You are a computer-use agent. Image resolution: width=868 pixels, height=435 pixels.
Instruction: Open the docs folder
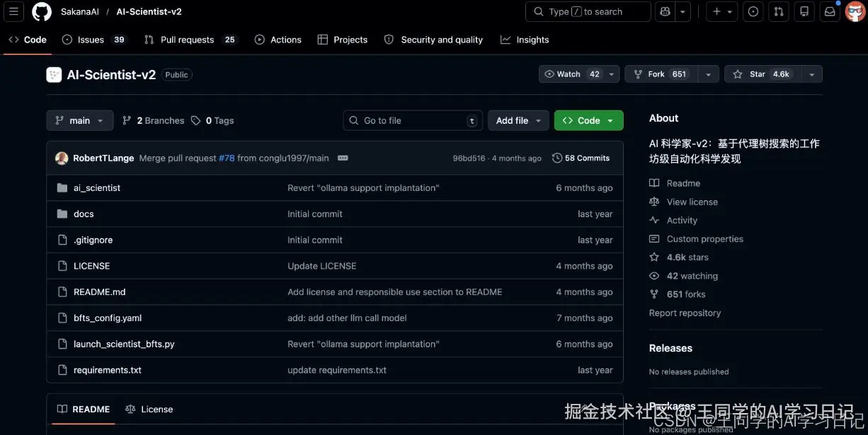pos(84,214)
